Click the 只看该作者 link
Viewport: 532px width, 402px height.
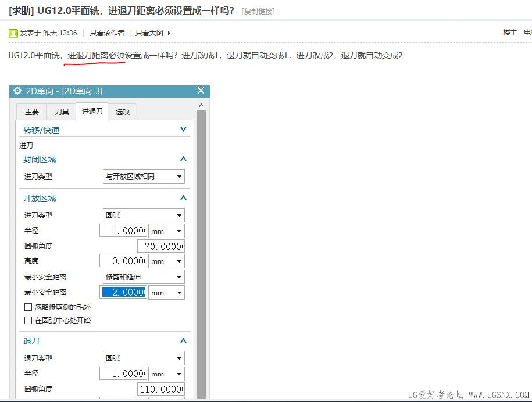tap(107, 33)
